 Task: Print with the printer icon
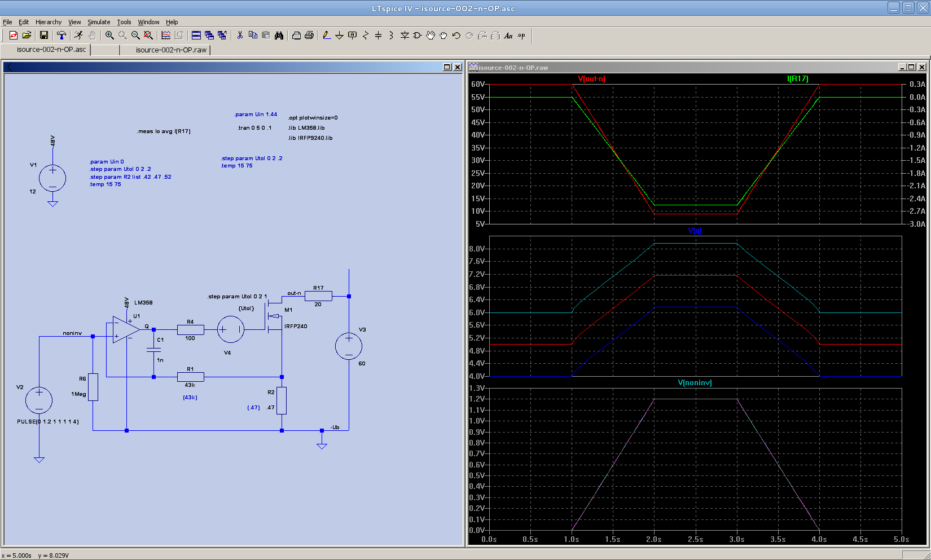pyautogui.click(x=309, y=35)
